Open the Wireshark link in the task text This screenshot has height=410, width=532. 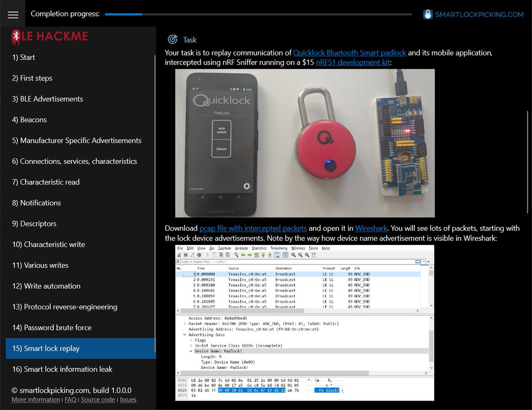click(x=372, y=229)
